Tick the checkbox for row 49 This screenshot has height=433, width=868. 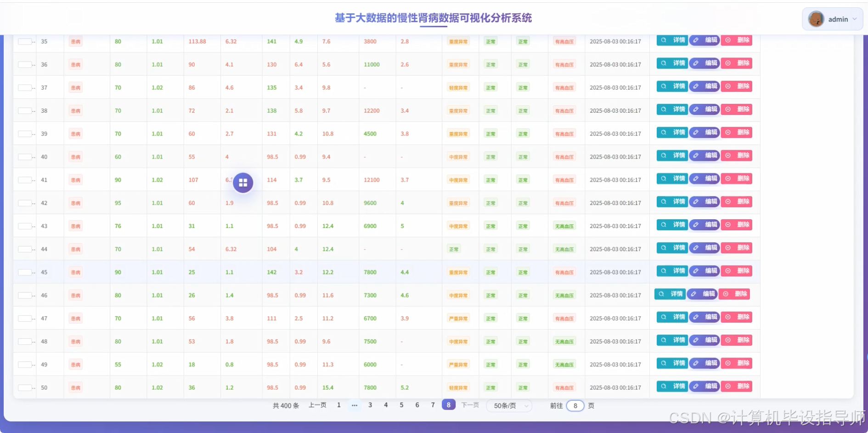point(25,365)
